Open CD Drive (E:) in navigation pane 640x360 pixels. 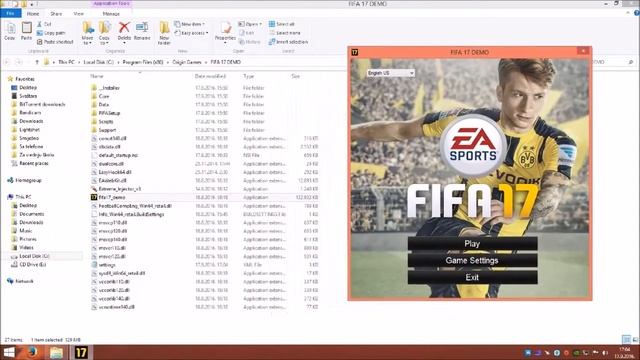33,264
